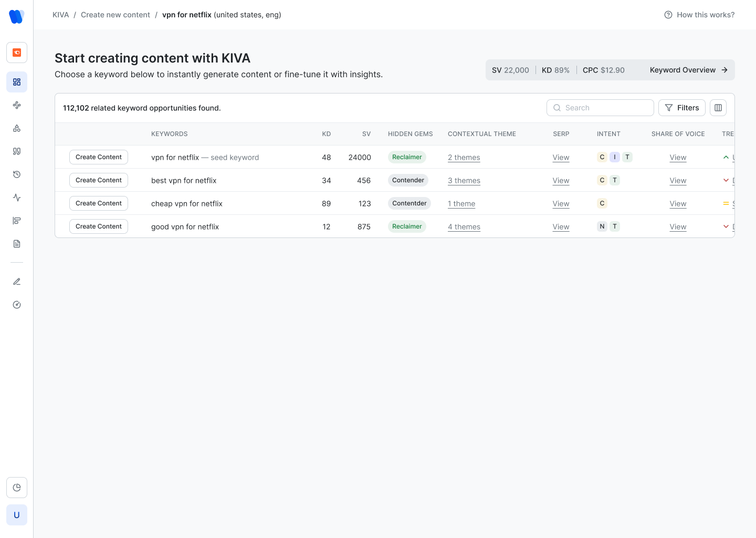Create Content for good vpn for netflix
The width and height of the screenshot is (756, 538).
tap(99, 226)
